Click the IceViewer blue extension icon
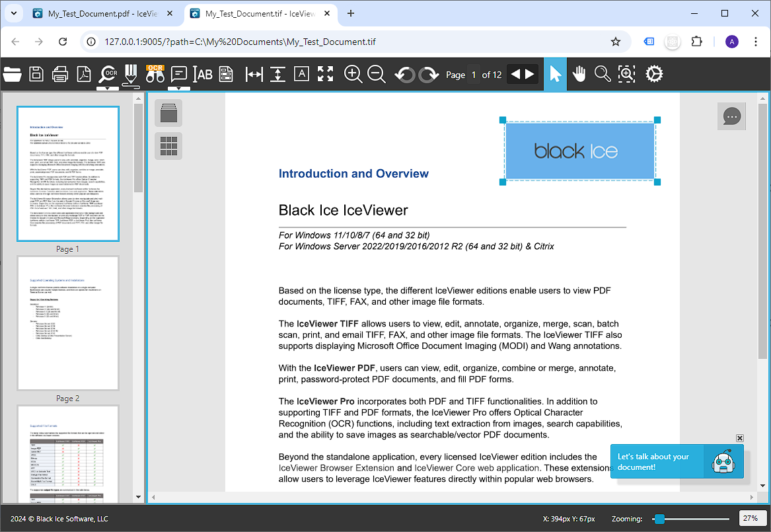The height and width of the screenshot is (532, 771). (649, 42)
